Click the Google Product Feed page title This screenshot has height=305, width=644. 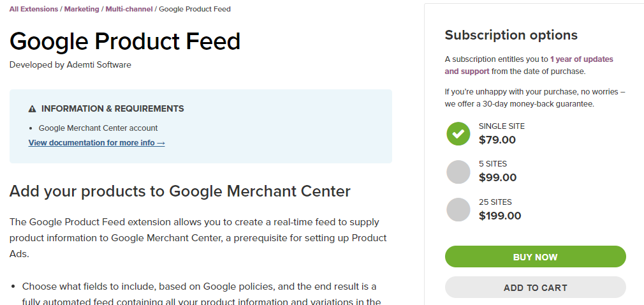pos(125,41)
